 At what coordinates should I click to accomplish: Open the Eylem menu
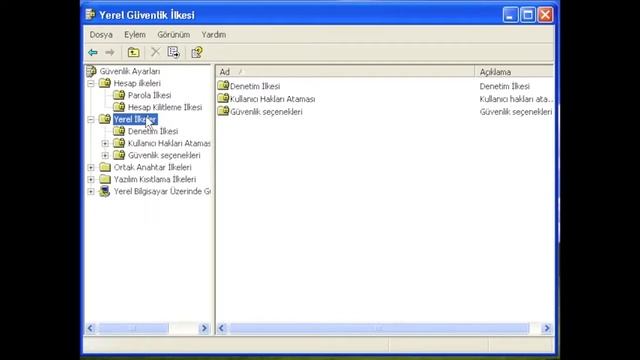pos(135,35)
